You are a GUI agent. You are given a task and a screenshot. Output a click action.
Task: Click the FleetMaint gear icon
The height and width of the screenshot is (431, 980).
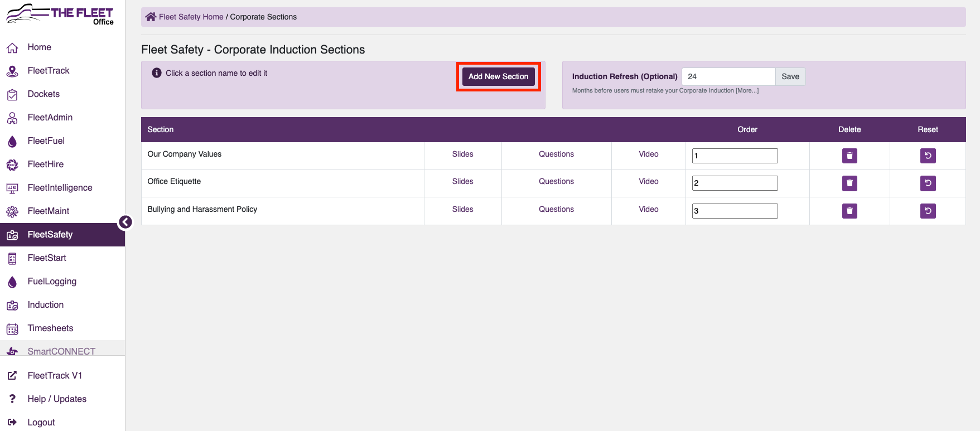[12, 212]
